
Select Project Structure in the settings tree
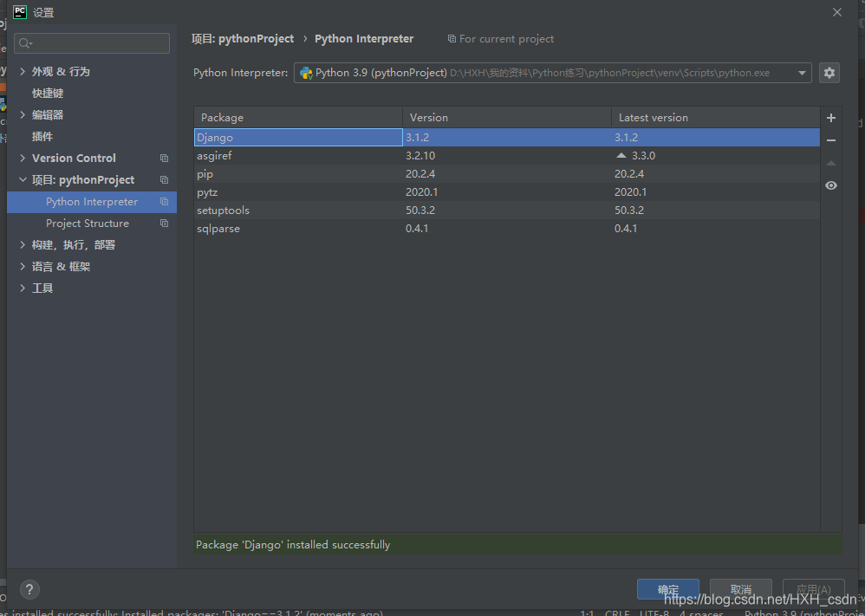point(88,224)
